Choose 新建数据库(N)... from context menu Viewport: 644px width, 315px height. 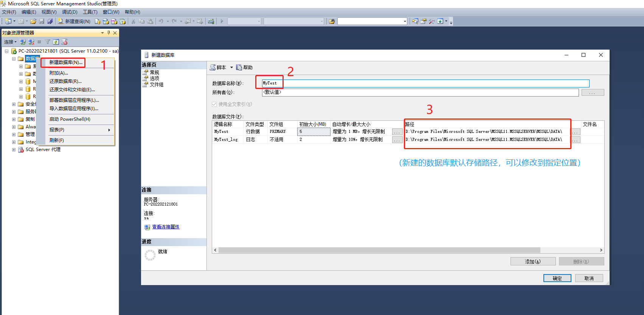(66, 62)
